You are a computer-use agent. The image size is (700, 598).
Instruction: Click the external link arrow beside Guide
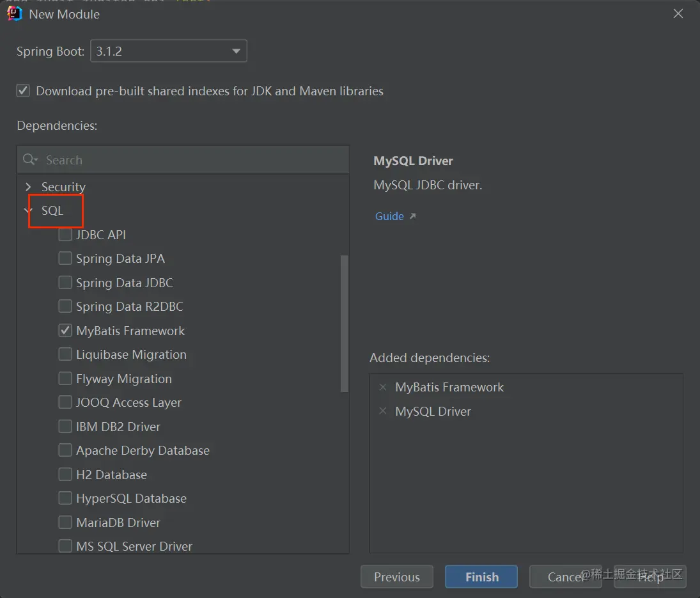coord(412,216)
